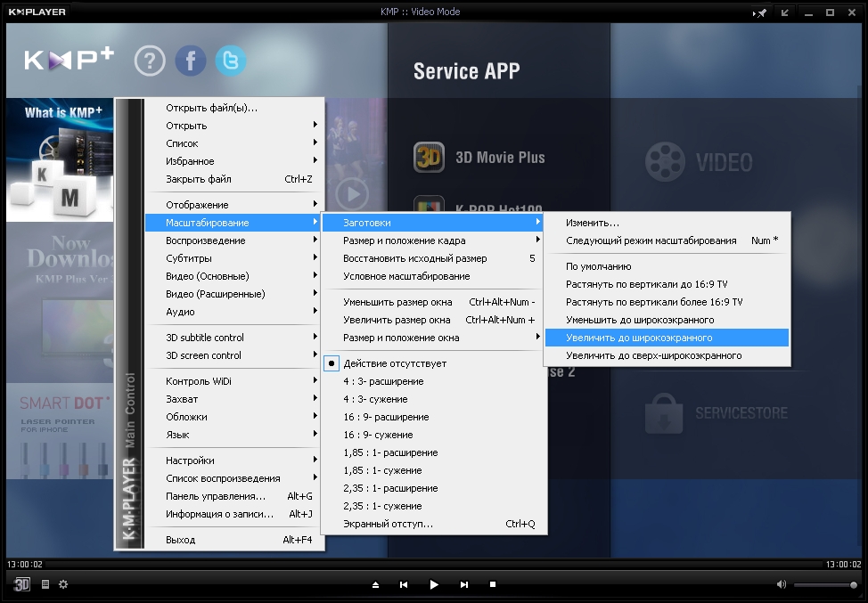This screenshot has width=868, height=603.
Task: Select 'Увеличить до сверх-широкоэкранного' preset
Action: 667,355
